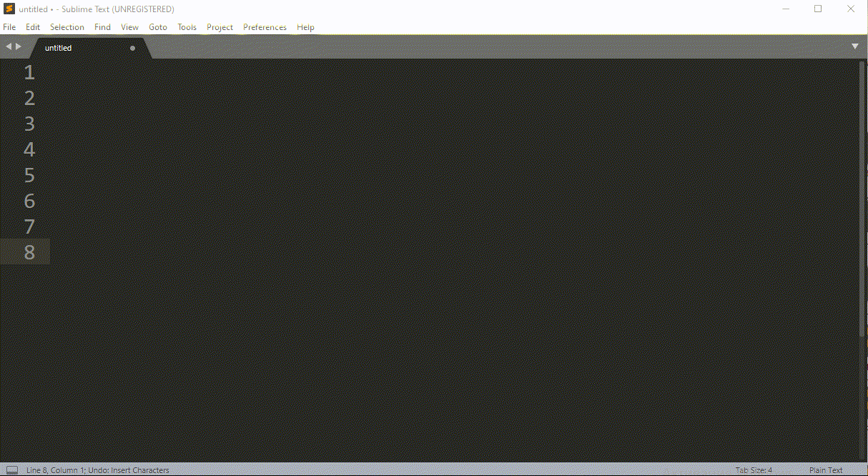This screenshot has height=476, width=868.
Task: Change Plain Text syntax selector
Action: click(827, 470)
